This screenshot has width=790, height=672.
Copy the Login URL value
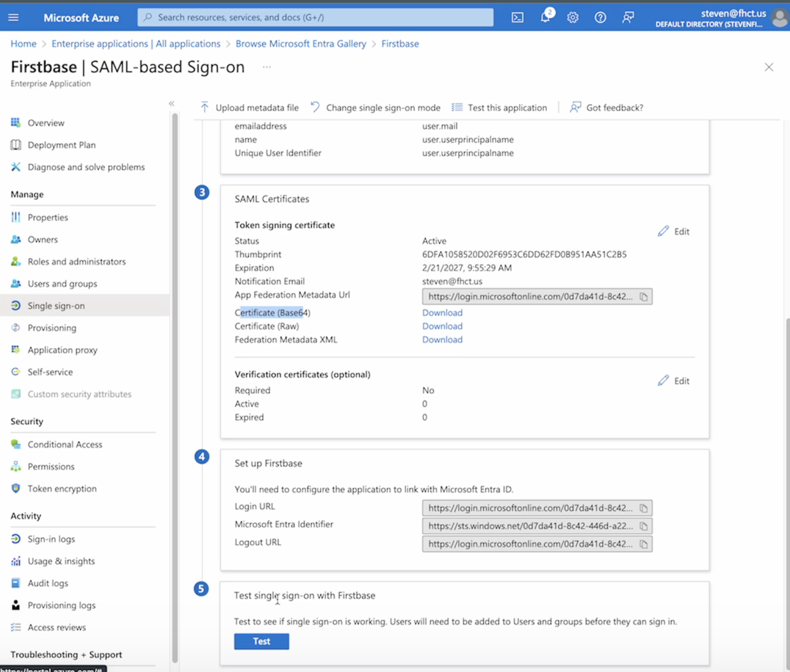point(644,508)
